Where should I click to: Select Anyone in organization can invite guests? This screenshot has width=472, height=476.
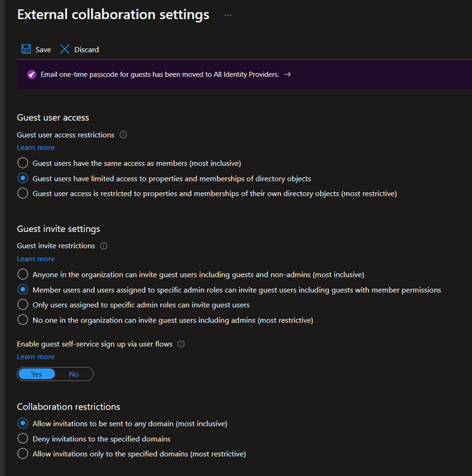pyautogui.click(x=23, y=274)
